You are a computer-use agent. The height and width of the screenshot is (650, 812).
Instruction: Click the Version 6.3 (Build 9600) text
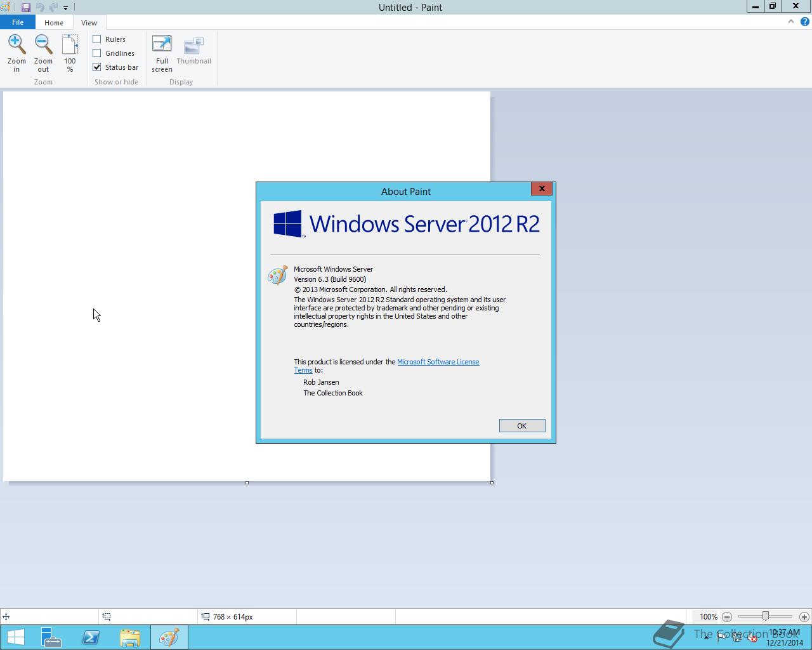pos(330,279)
